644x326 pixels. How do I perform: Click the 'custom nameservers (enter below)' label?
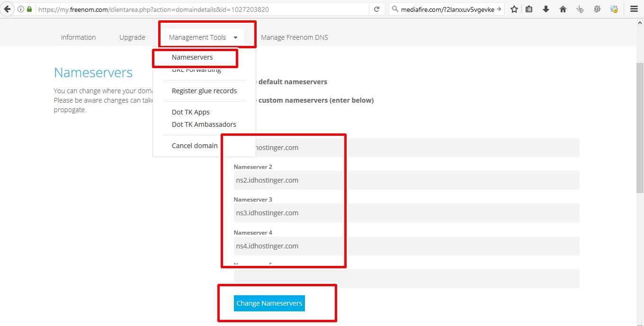[316, 100]
